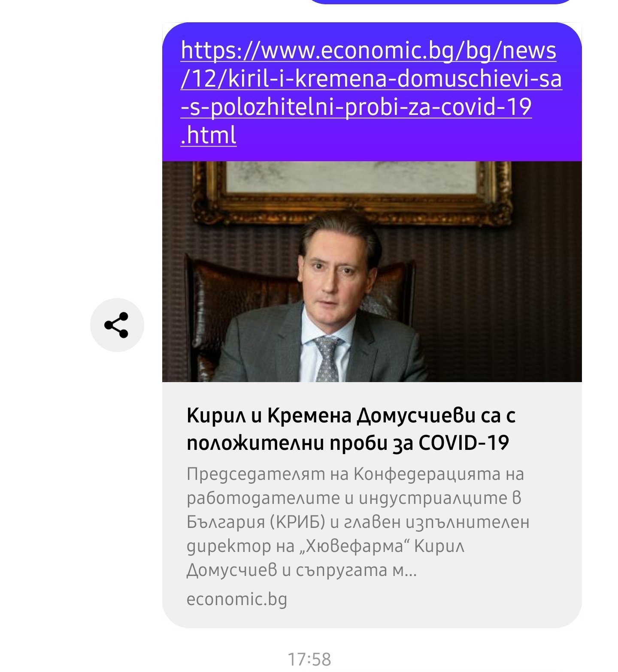Open headline 'Кирил и Кремена Домусчиеви са с'

(x=351, y=415)
